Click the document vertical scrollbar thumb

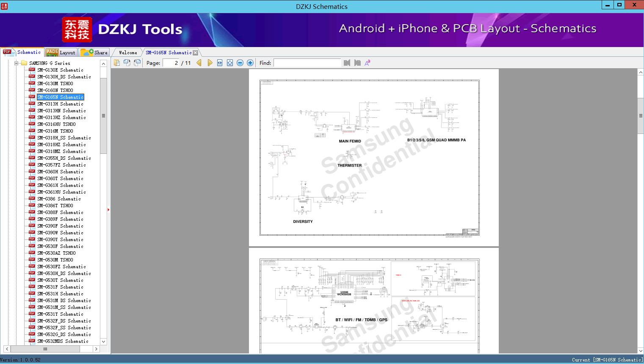tap(641, 116)
